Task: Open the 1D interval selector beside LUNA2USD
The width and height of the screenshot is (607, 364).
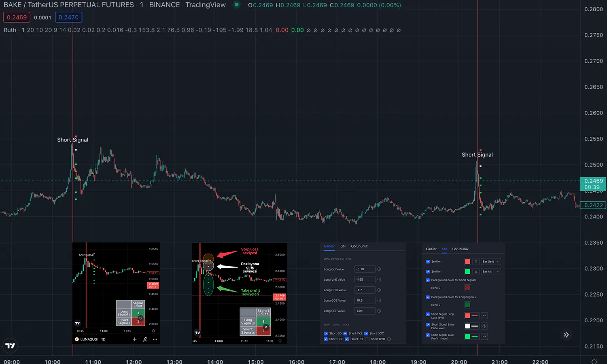Action: (x=103, y=339)
